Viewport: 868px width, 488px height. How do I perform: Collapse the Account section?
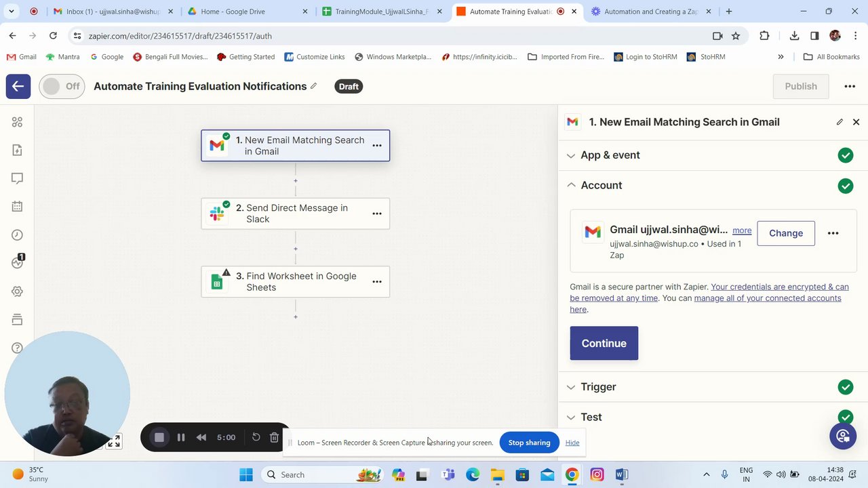[713, 185]
